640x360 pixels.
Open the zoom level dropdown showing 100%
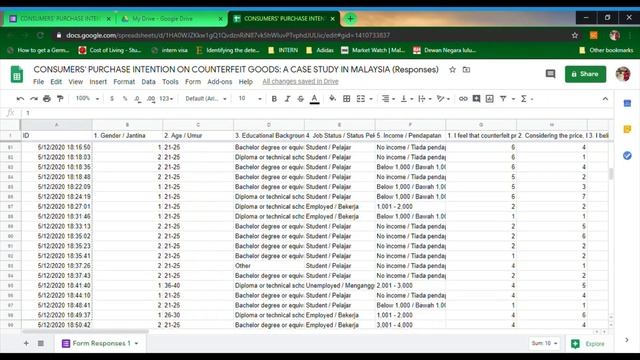[87, 99]
